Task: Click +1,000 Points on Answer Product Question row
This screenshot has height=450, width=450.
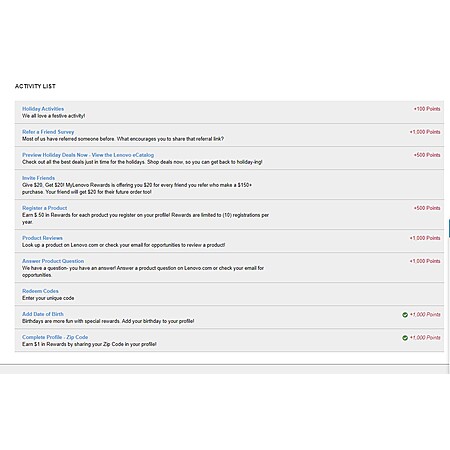Action: tap(425, 261)
